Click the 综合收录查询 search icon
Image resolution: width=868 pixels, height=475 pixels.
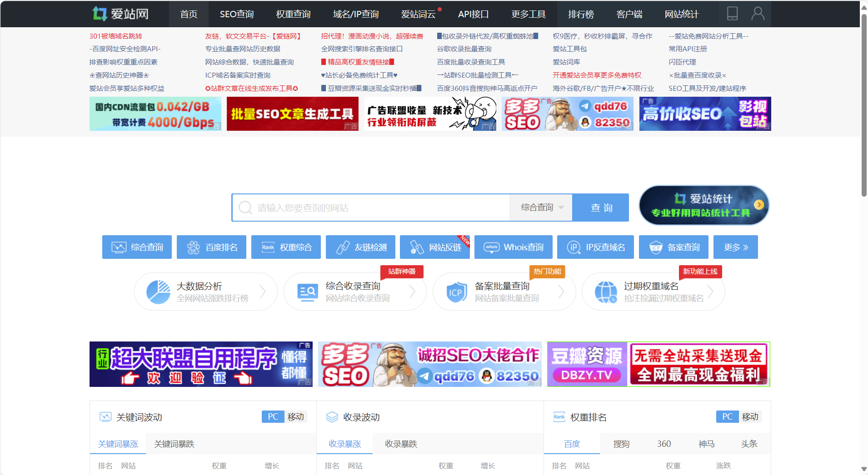(308, 292)
